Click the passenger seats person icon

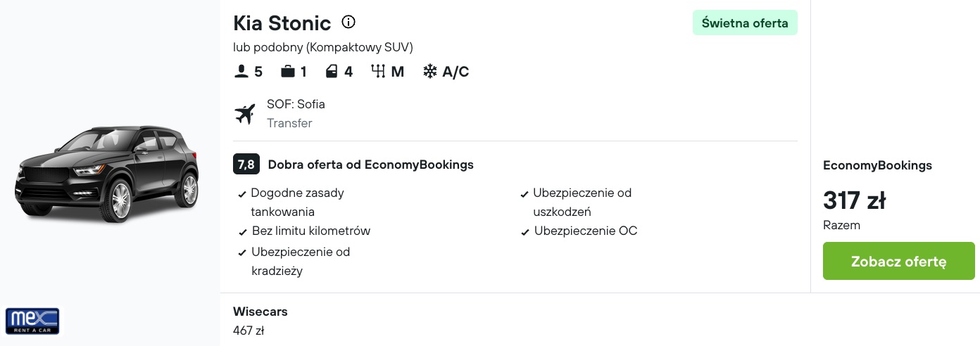tap(241, 71)
